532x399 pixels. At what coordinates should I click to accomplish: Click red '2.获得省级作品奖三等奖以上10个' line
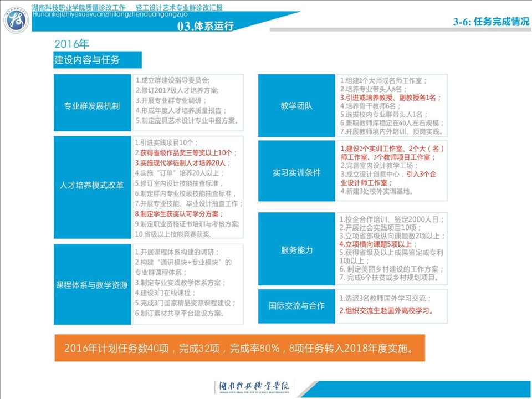click(x=186, y=153)
